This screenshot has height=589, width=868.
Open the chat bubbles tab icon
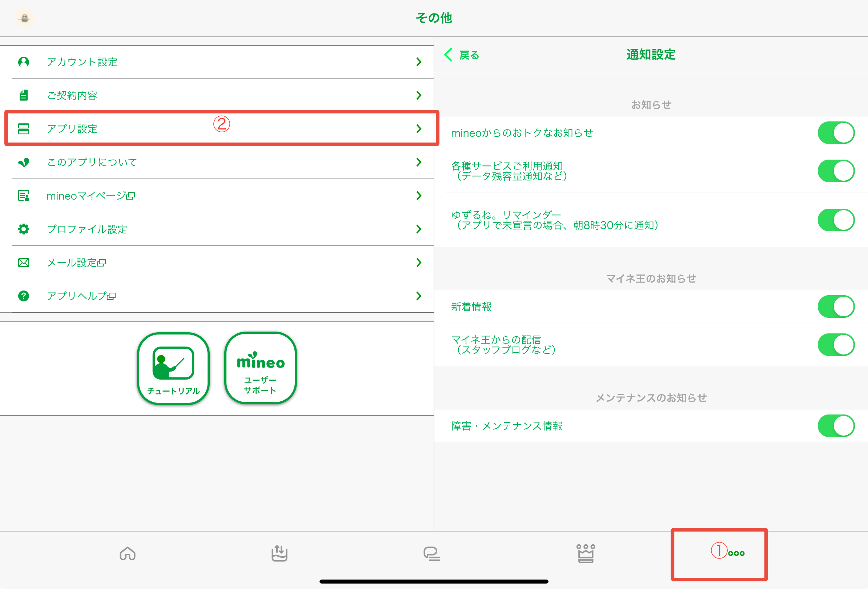point(431,553)
